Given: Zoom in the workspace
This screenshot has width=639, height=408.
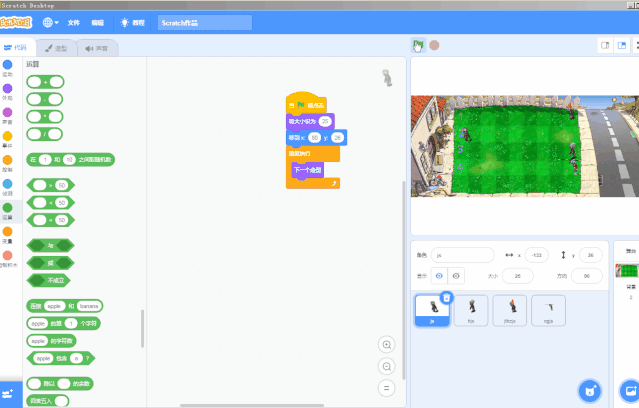Looking at the screenshot, I should [x=386, y=345].
